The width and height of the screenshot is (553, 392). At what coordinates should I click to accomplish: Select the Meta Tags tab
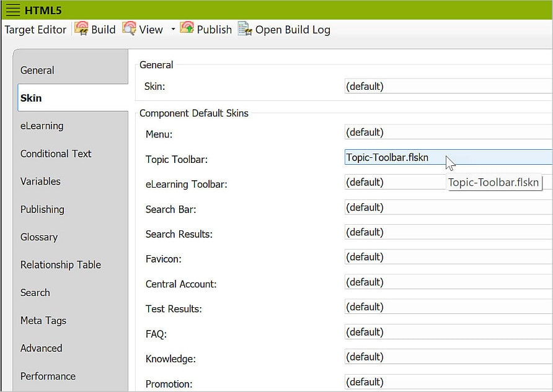(x=43, y=320)
